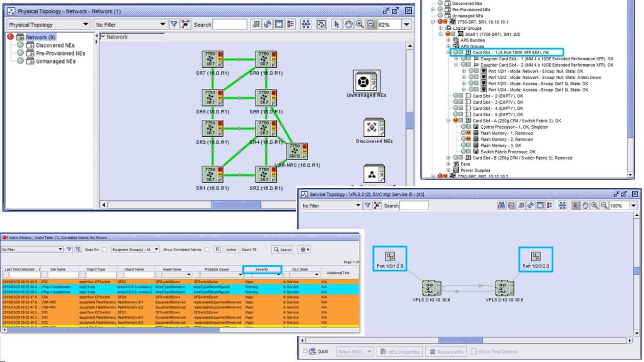The height and width of the screenshot is (362, 644).
Task: Click the Unmanaged NEs group icon on map
Action: point(366,81)
